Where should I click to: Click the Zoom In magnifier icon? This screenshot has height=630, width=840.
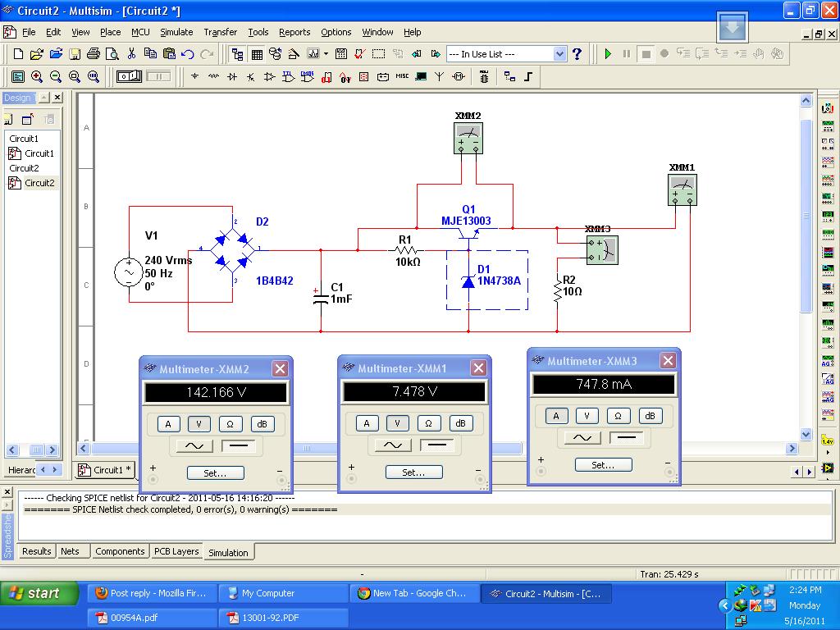36,76
